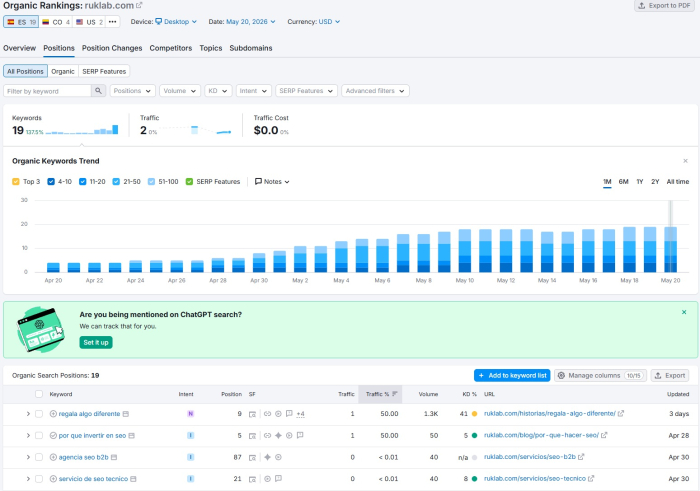
Task: Open SERP view icon next to regala algo diferente
Action: click(x=126, y=414)
